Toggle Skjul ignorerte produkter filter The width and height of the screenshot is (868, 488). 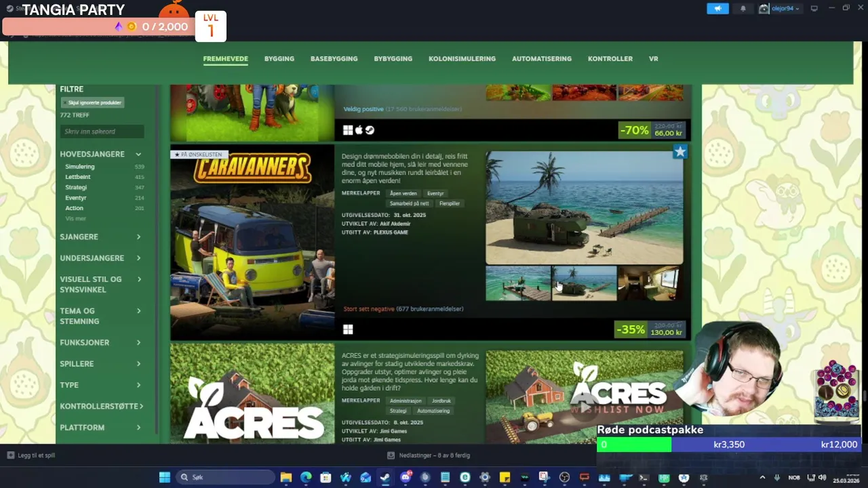(92, 102)
